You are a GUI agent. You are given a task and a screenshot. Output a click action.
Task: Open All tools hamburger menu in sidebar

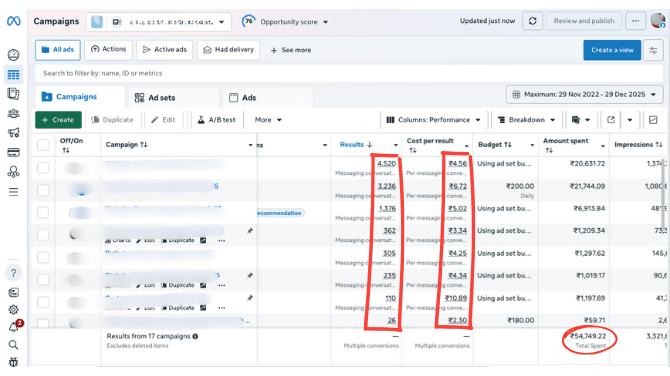pos(14,192)
